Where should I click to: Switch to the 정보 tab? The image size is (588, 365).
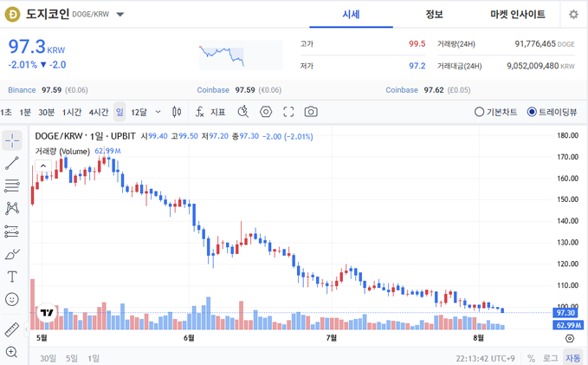(x=434, y=14)
